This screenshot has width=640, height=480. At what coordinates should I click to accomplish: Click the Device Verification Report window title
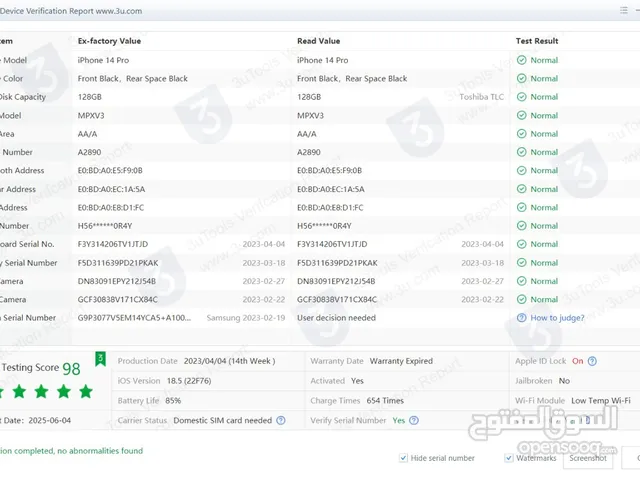tap(71, 11)
